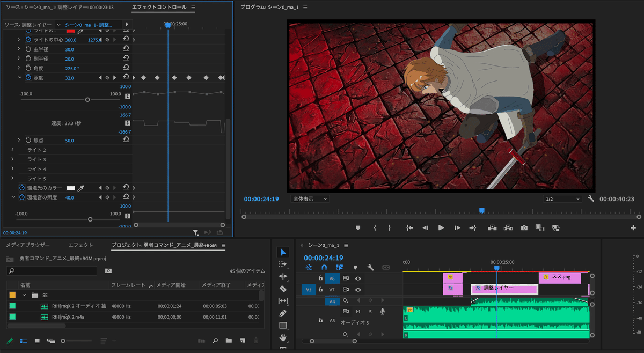Toggle V1 source patching button
This screenshot has width=644, height=353.
pos(309,290)
